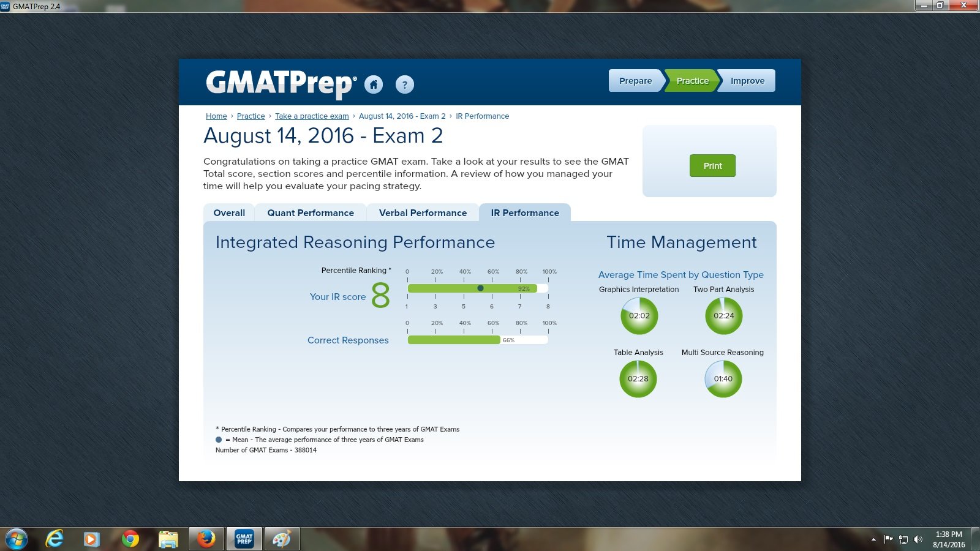Open Internet Explorer from the taskbar
The height and width of the screenshot is (551, 980).
(54, 538)
